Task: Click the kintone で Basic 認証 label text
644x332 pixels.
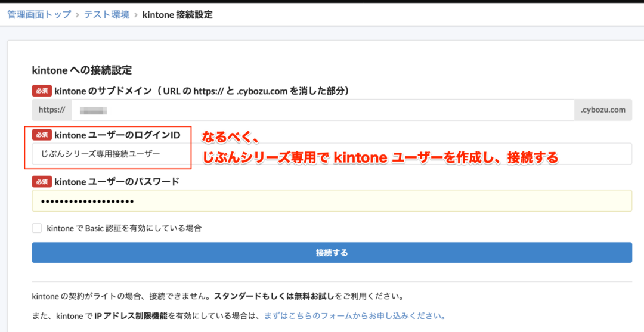Action: point(124,228)
